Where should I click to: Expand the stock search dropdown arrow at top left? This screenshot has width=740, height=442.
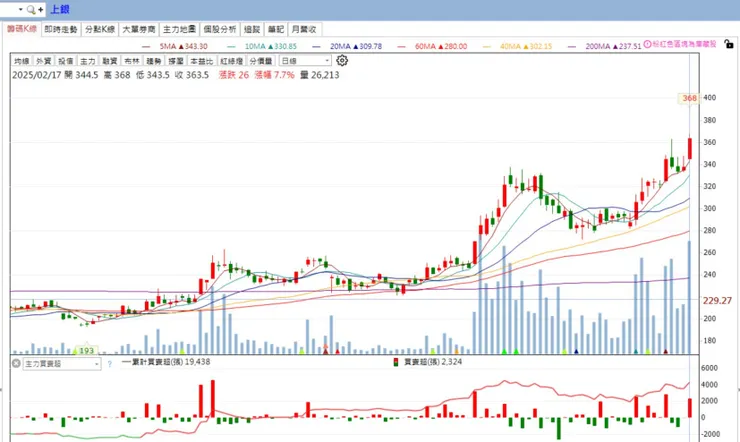pyautogui.click(x=21, y=9)
